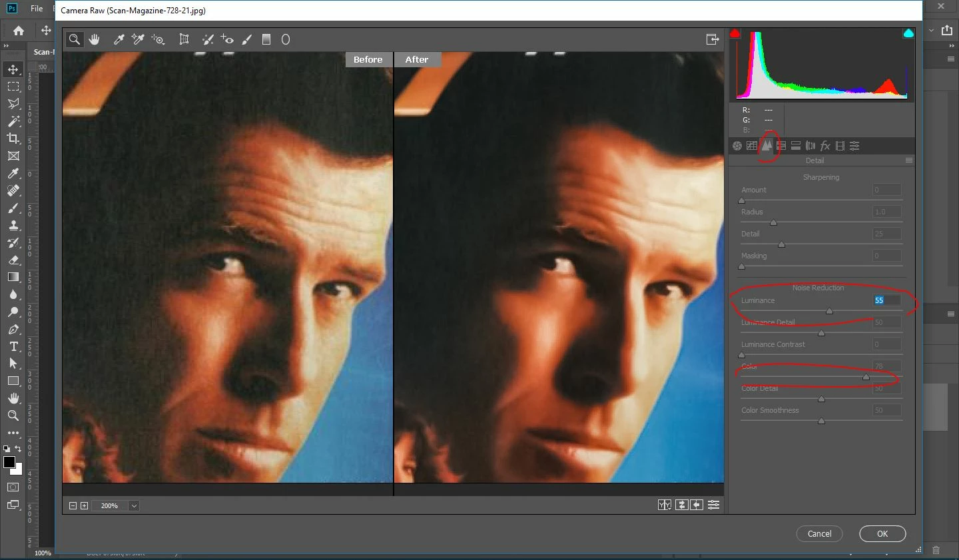Adjust the Color Smoothness slider handle
Screen dimensions: 959x560
point(821,421)
